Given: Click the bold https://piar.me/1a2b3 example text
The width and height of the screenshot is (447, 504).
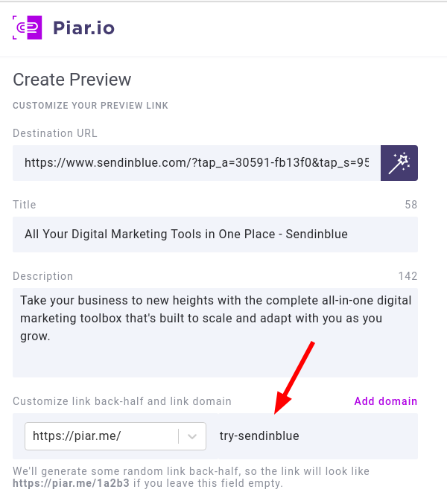Looking at the screenshot, I should (x=71, y=483).
